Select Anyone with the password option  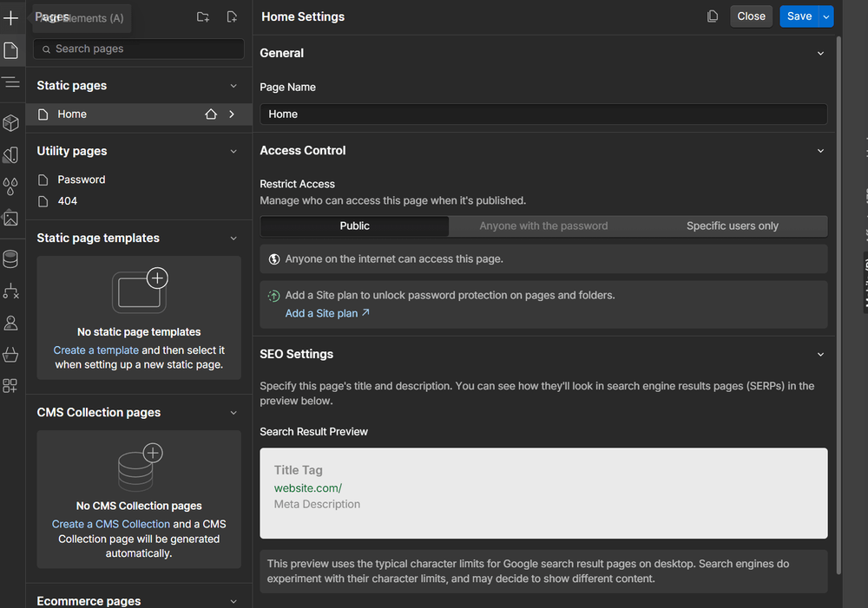pyautogui.click(x=543, y=226)
